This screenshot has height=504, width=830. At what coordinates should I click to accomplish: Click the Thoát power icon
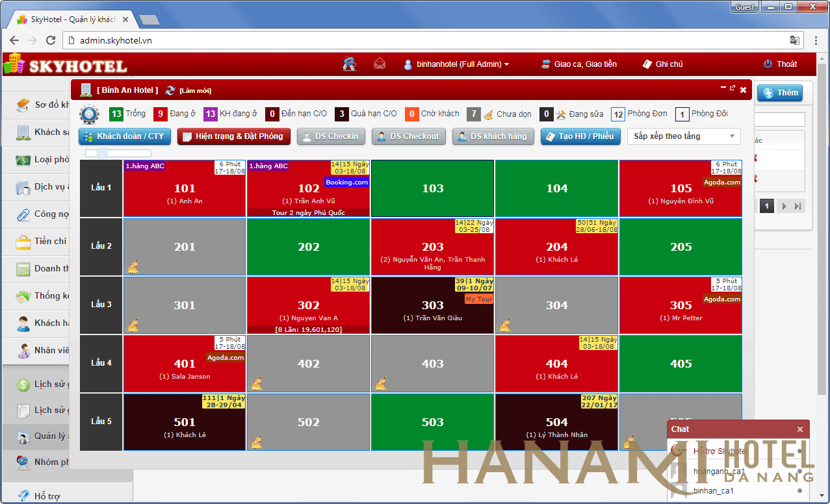pos(768,64)
